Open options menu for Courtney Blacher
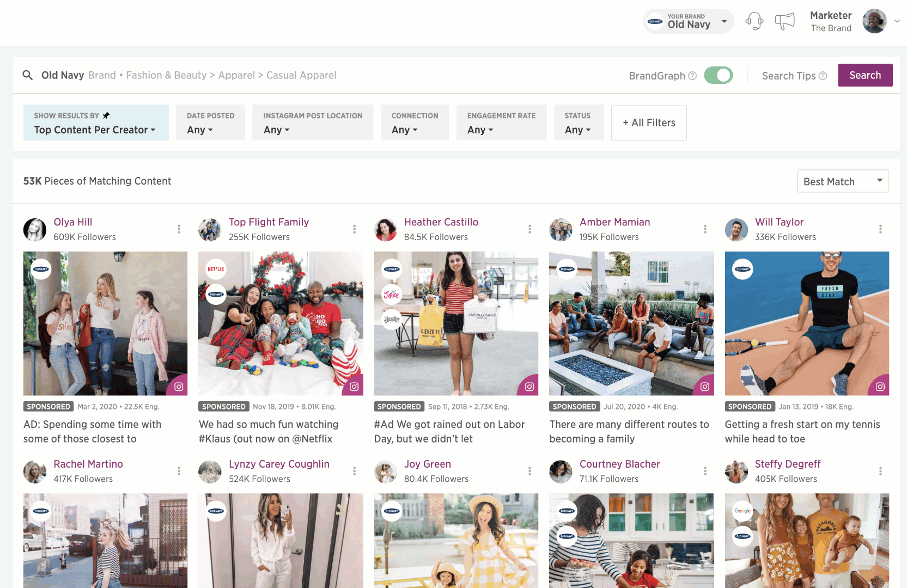The width and height of the screenshot is (907, 588). click(705, 471)
